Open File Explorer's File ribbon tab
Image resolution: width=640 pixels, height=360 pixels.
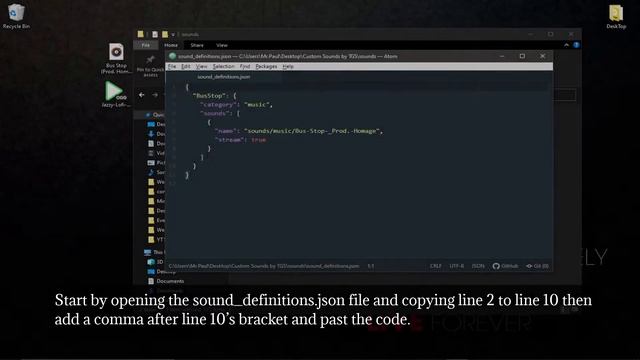pos(146,45)
